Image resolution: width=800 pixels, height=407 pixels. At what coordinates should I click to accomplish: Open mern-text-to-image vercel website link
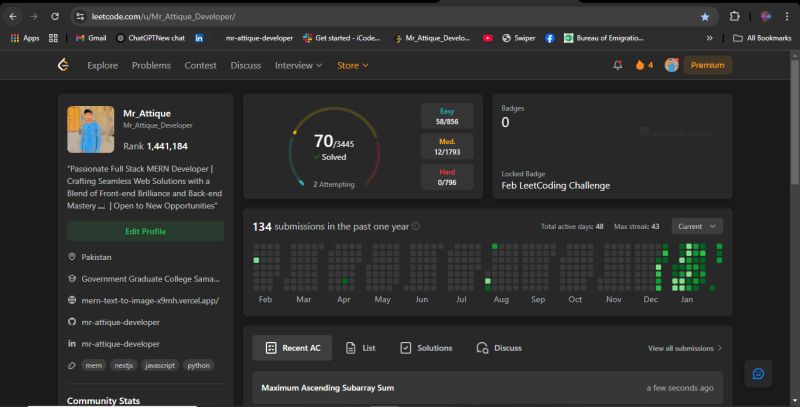click(150, 300)
